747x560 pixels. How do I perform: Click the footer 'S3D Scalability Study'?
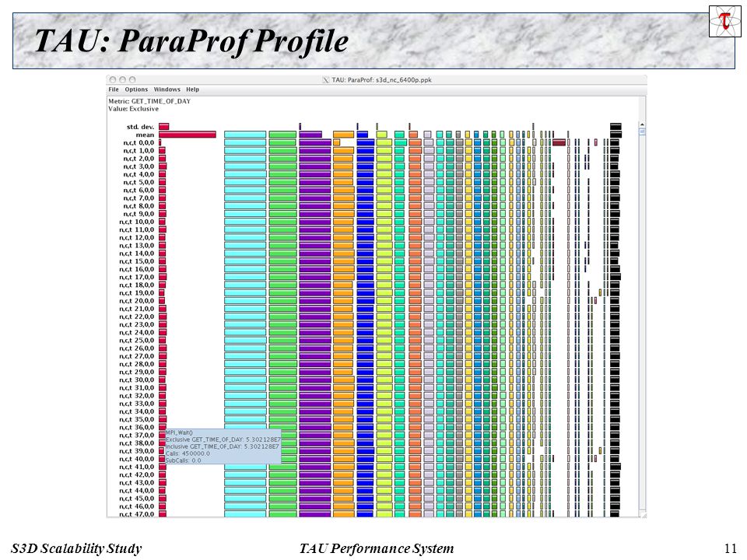click(76, 548)
